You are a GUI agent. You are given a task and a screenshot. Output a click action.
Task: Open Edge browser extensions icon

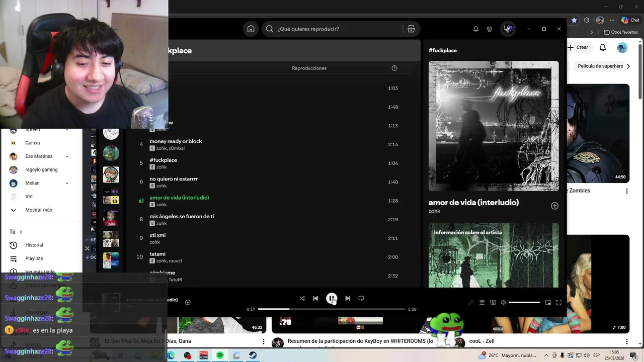point(587,20)
